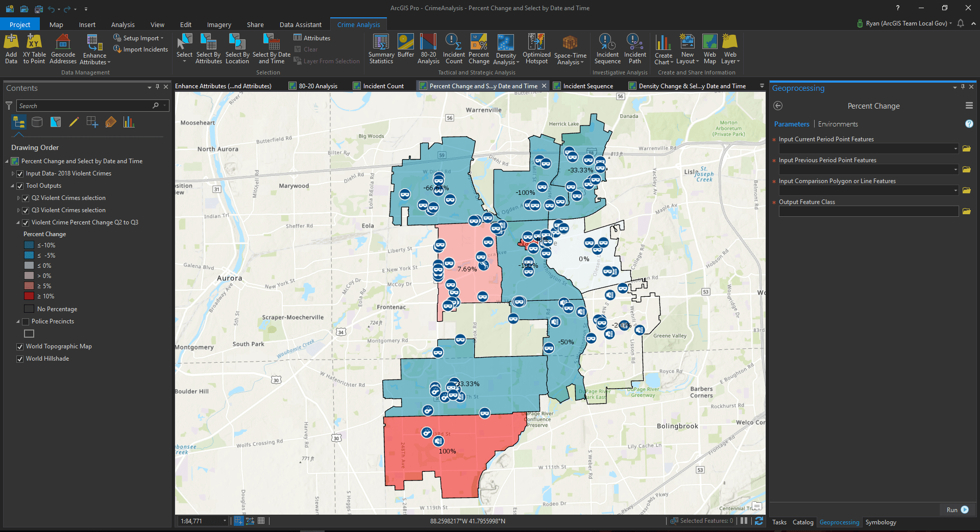Click Select By Attributes tool

pos(209,49)
